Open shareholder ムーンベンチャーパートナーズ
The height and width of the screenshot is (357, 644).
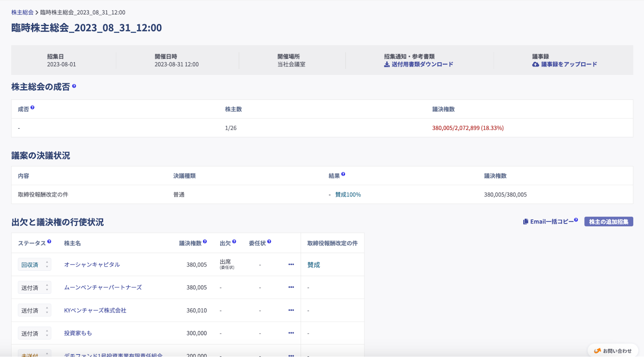[103, 288]
